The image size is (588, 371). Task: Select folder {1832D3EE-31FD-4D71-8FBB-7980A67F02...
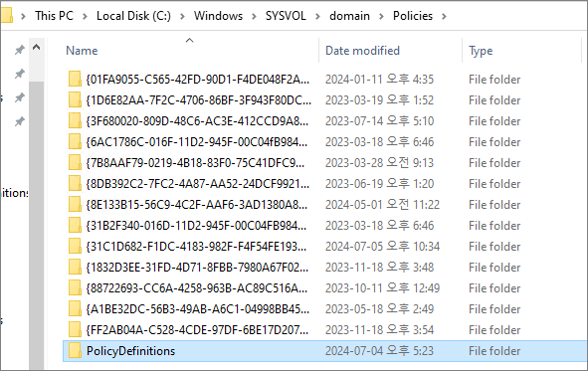[197, 268]
